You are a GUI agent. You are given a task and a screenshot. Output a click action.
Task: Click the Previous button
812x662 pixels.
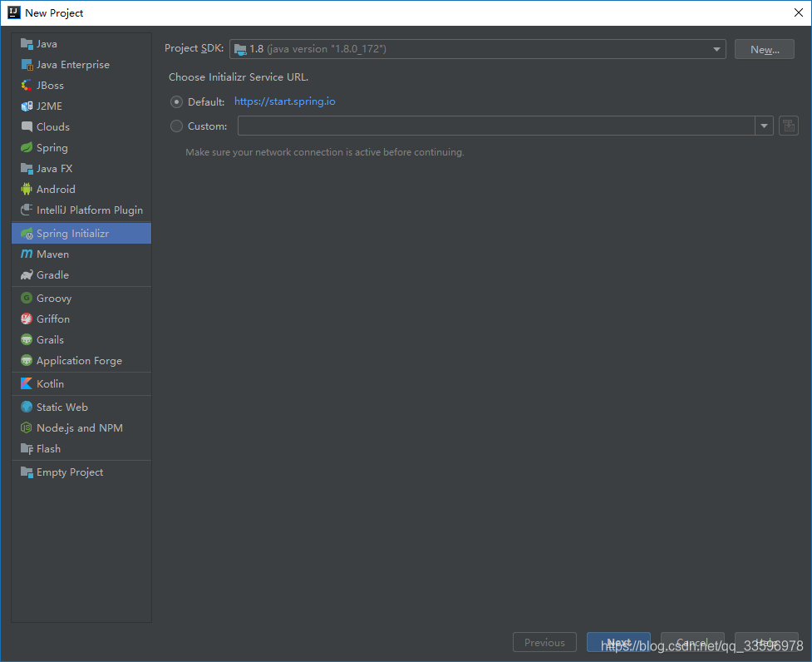click(544, 642)
